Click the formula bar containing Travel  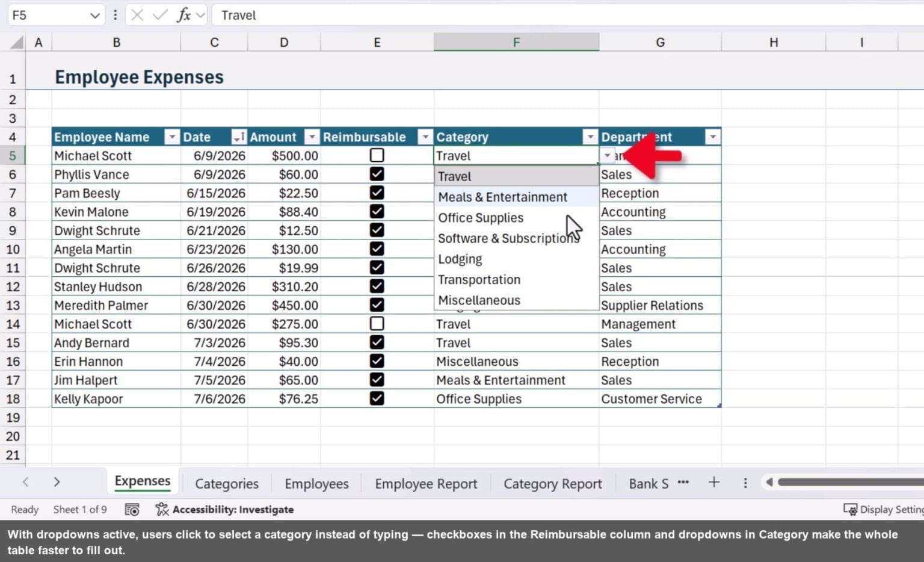pos(568,15)
